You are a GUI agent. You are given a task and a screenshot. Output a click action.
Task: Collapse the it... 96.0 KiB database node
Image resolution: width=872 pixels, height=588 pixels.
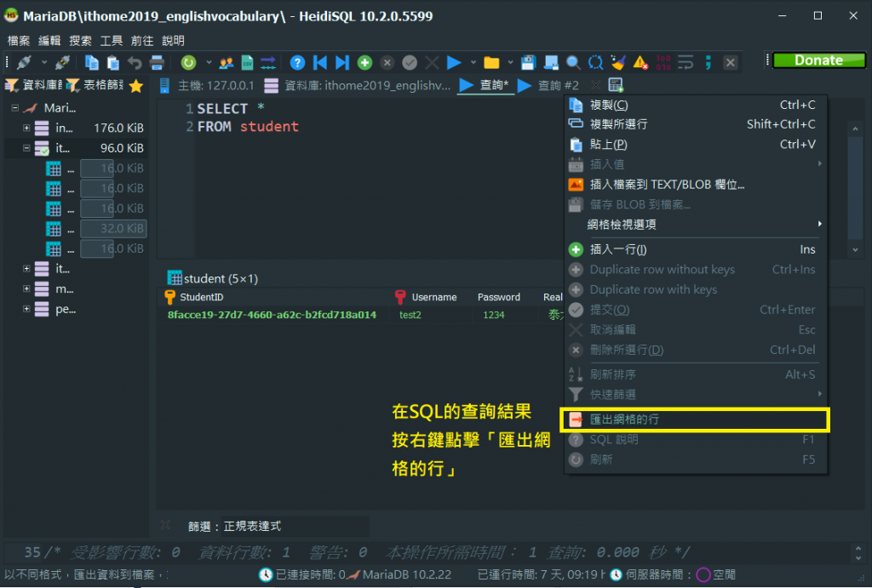point(26,148)
